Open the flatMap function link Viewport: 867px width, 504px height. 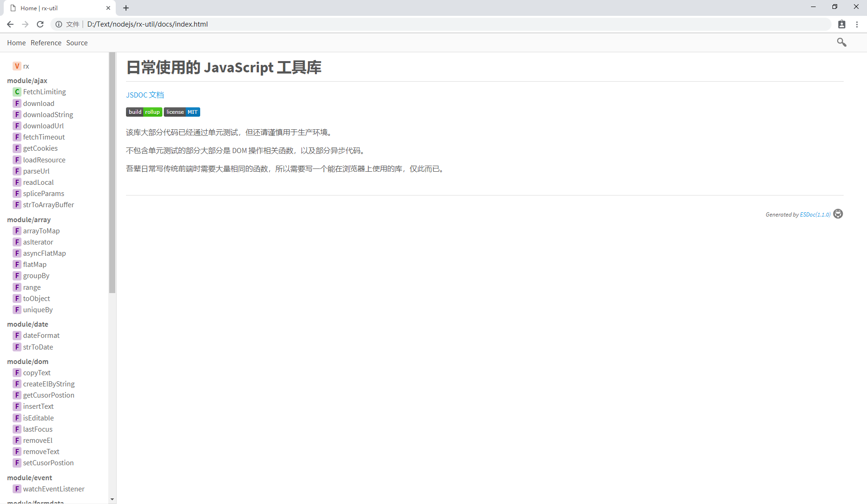(35, 265)
